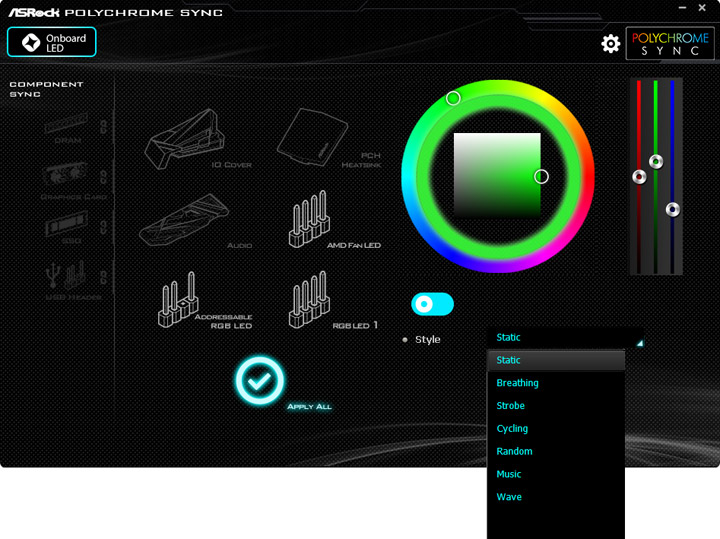Select the Audio component icon

(184, 220)
